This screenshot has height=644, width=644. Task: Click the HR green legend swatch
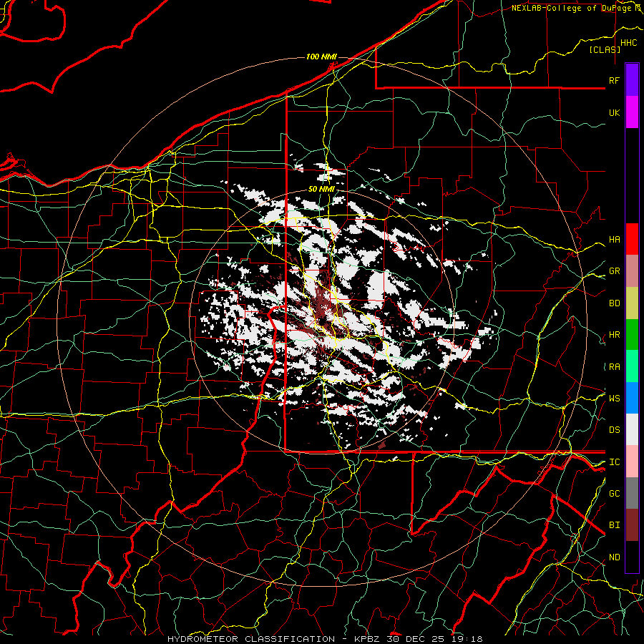632,334
